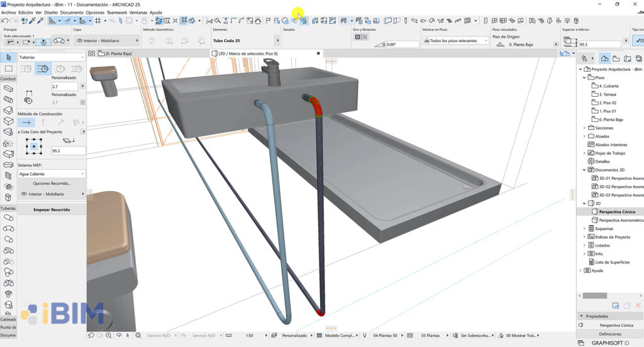644x347 pixels.
Task: Expand the Secciones tree node
Action: (x=584, y=128)
